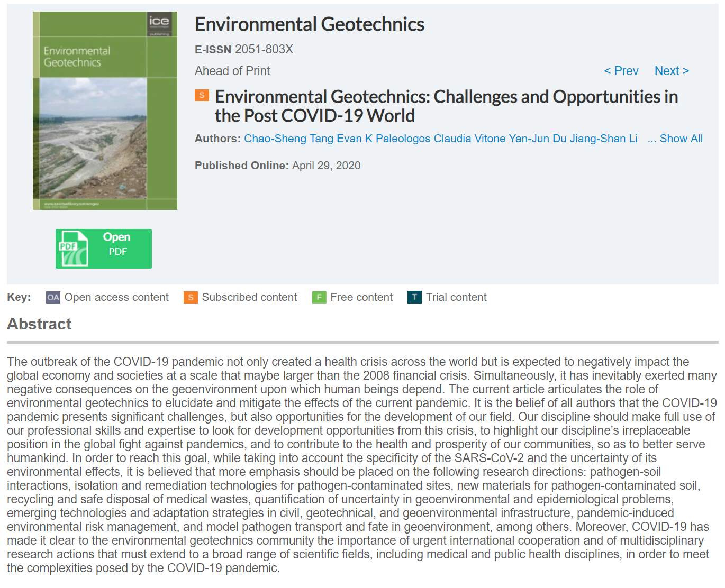
Task: Click the Environmental Geotechnics journal title
Action: click(310, 24)
